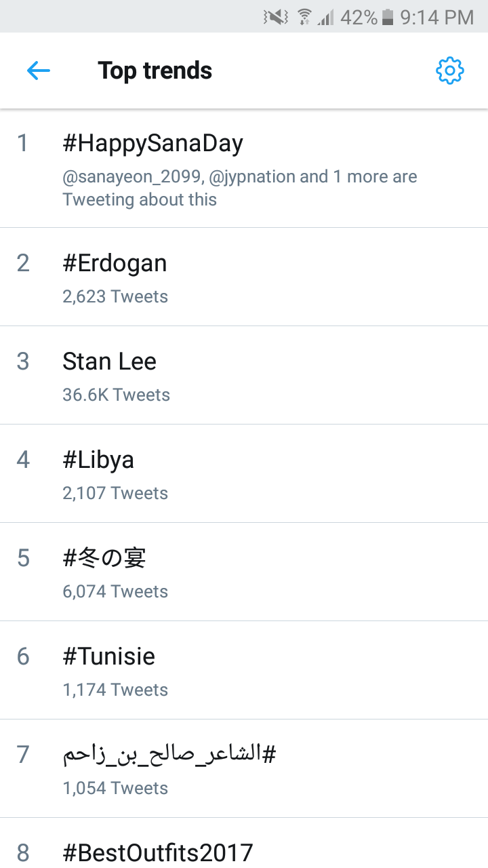
Task: Tap the vibrate mute status icon
Action: click(276, 17)
